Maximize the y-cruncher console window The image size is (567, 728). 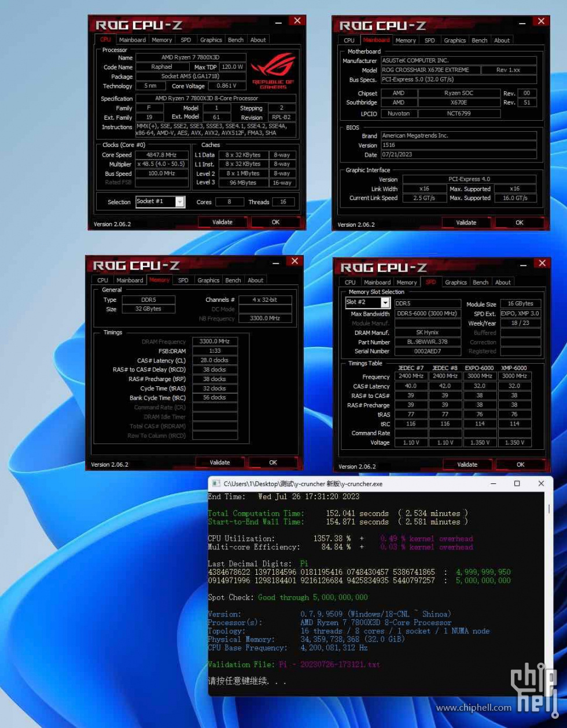(517, 483)
